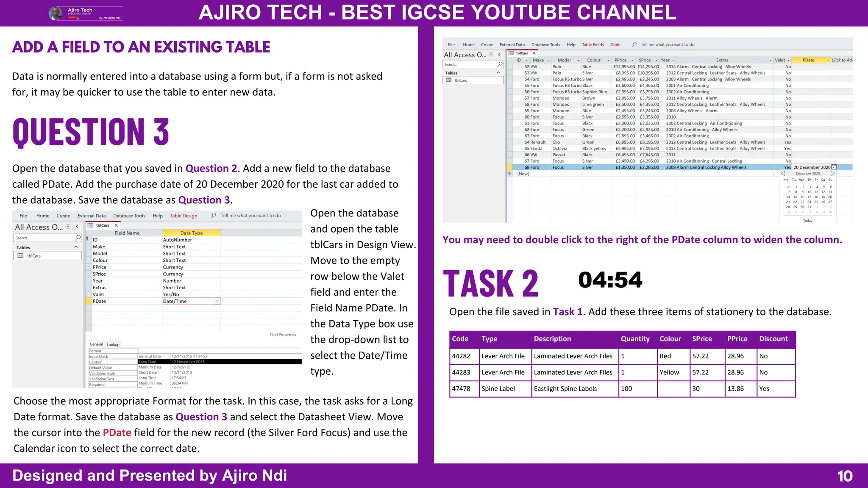Click Click to Add column header
This screenshot has width=868, height=488.
point(842,60)
